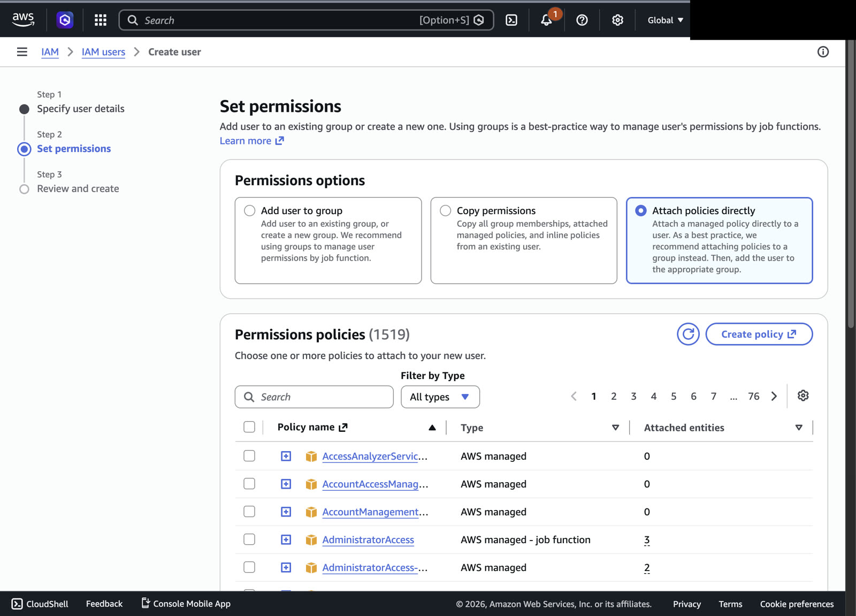Go to Step 1 Specify user details
856x616 pixels.
point(81,109)
